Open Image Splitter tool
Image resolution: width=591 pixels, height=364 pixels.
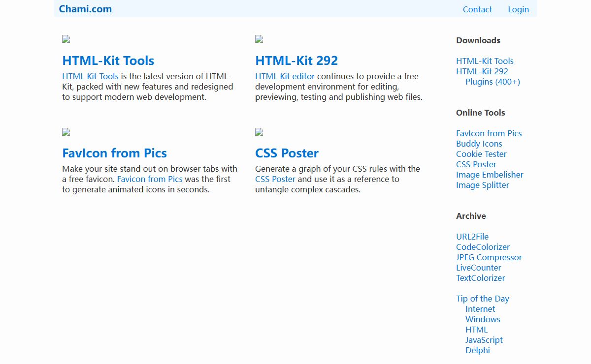pyautogui.click(x=483, y=185)
